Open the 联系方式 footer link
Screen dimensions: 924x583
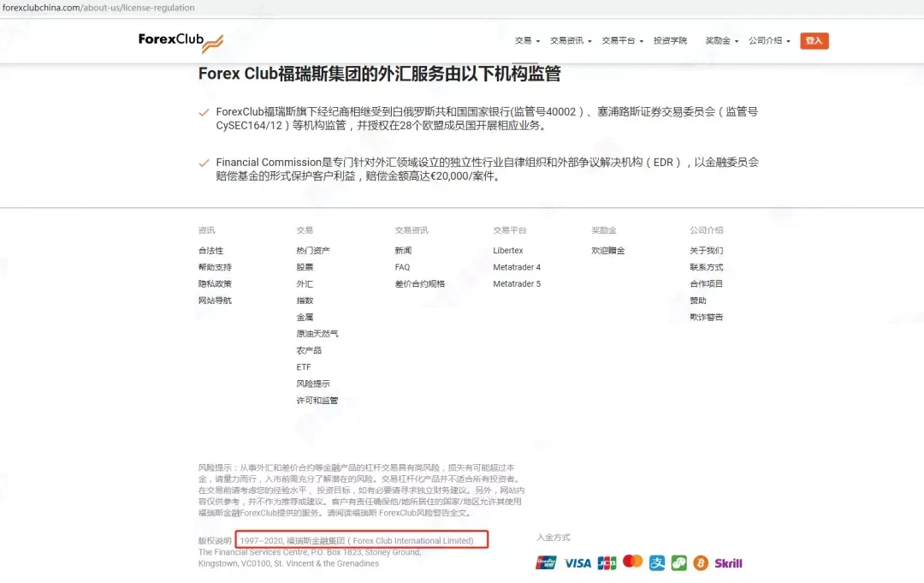tap(707, 267)
